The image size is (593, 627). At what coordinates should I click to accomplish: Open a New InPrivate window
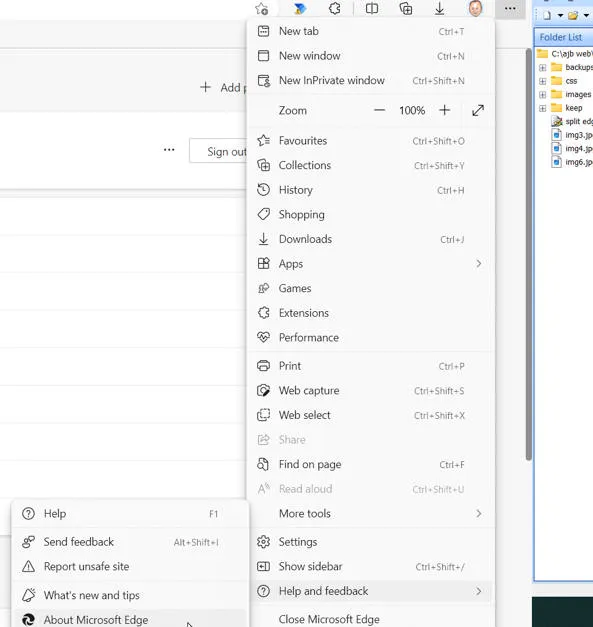point(371,81)
